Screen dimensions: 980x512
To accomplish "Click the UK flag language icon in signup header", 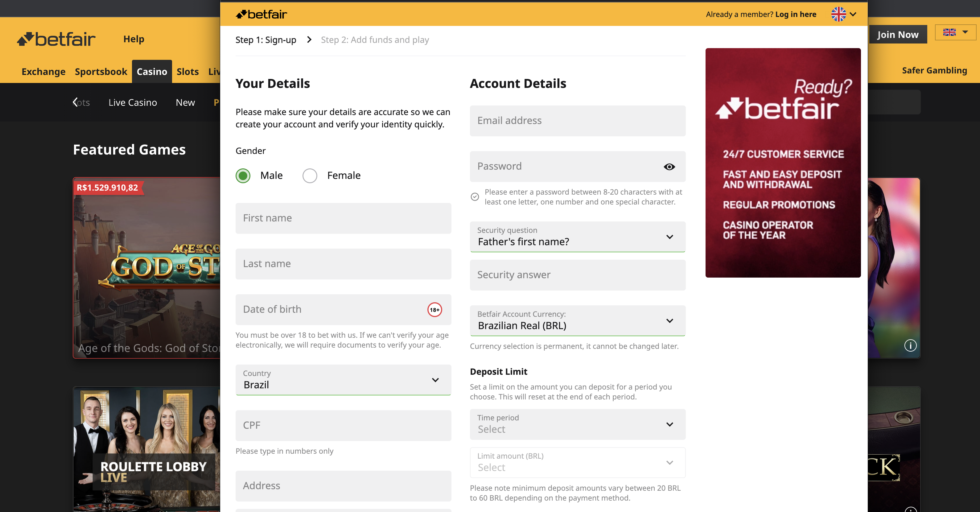I will pyautogui.click(x=838, y=14).
